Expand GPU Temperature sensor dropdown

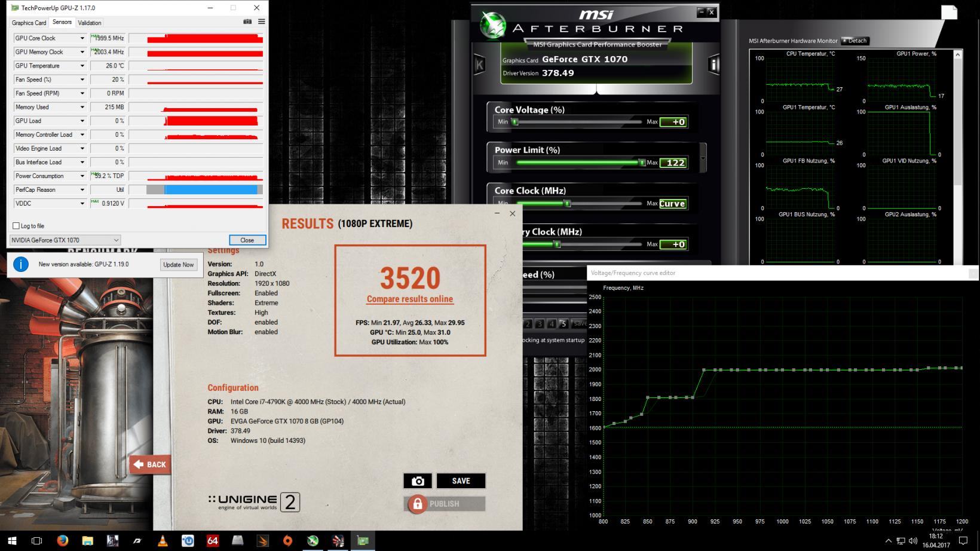click(x=82, y=66)
